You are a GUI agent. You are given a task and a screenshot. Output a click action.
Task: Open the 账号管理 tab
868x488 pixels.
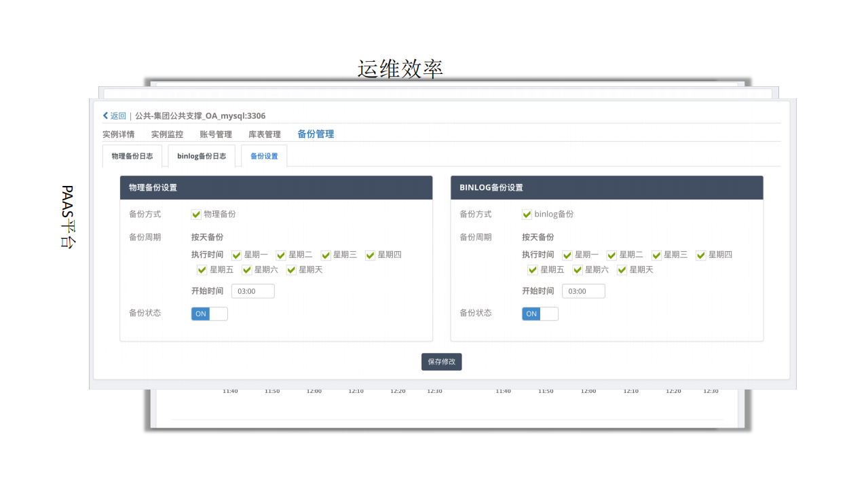[x=216, y=134]
